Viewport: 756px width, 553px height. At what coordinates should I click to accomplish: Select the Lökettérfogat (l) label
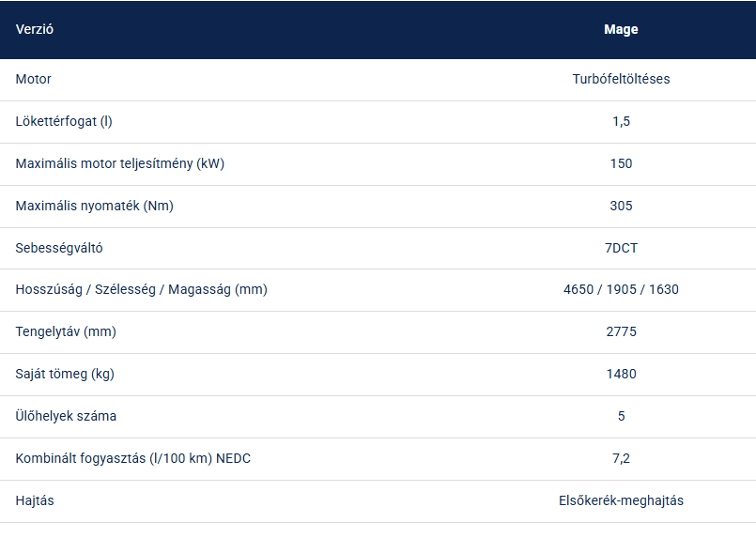(64, 121)
